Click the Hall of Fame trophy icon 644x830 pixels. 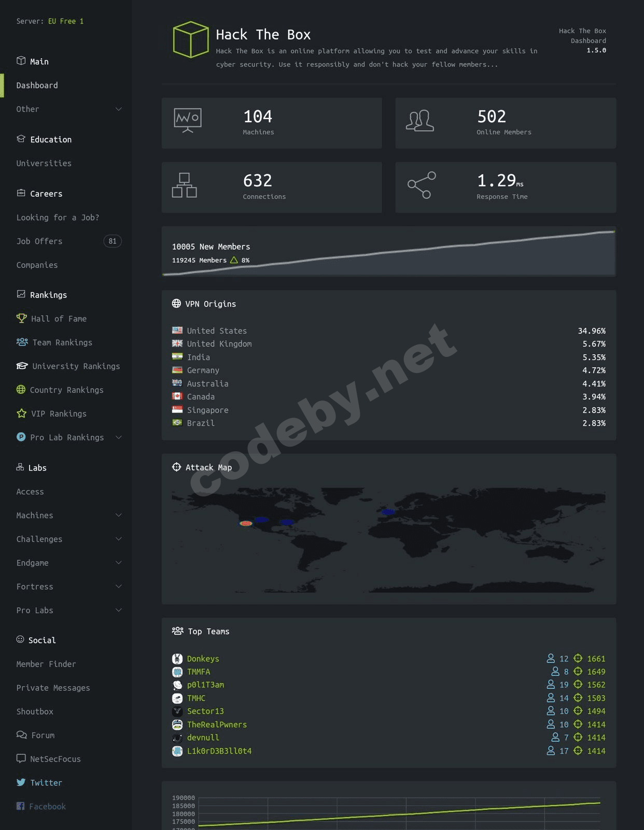[21, 318]
